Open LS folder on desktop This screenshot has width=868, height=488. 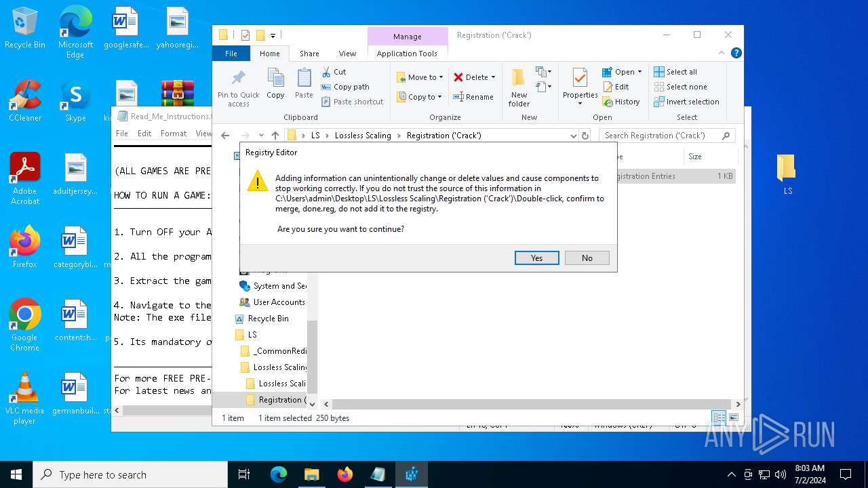[x=787, y=175]
